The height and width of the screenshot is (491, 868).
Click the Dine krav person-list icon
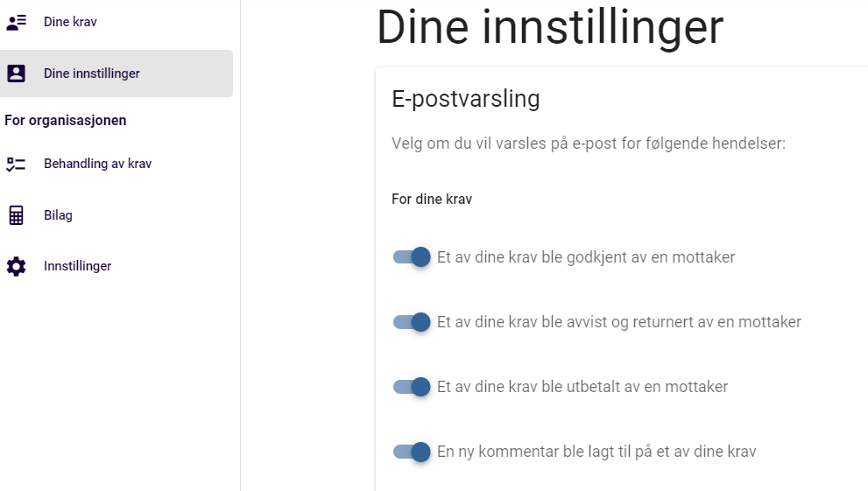[16, 22]
